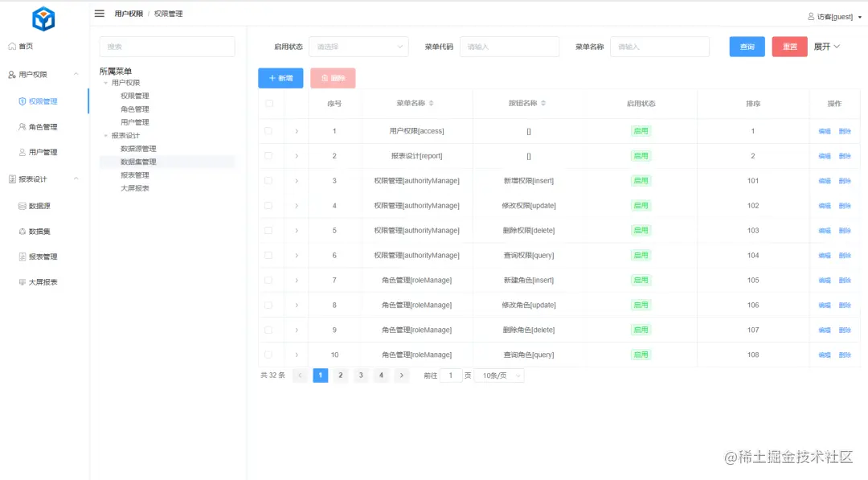Screen dimensions: 868x480
Task: Select 角色管理 from the left sidebar
Action: [x=44, y=126]
